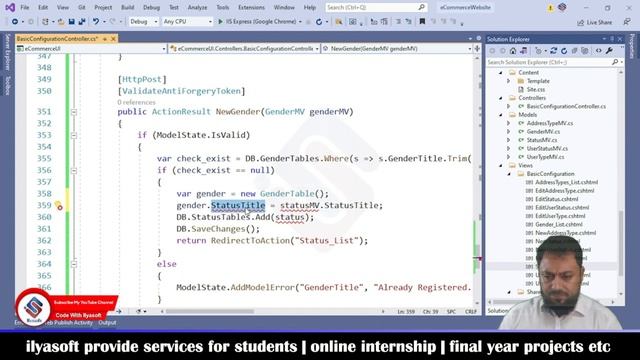Viewport: 640px width, 360px height.
Task: Click the Live Share icon button
Action: click(x=594, y=22)
